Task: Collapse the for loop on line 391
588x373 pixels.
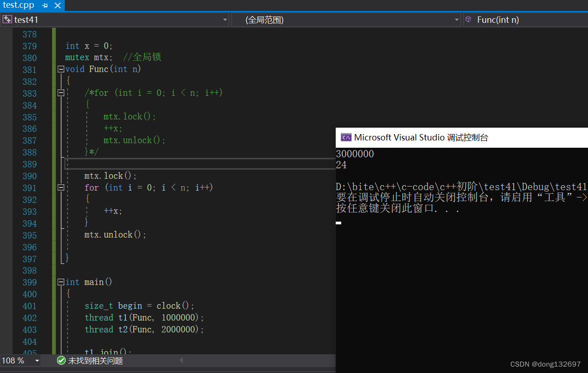Action: 61,187
